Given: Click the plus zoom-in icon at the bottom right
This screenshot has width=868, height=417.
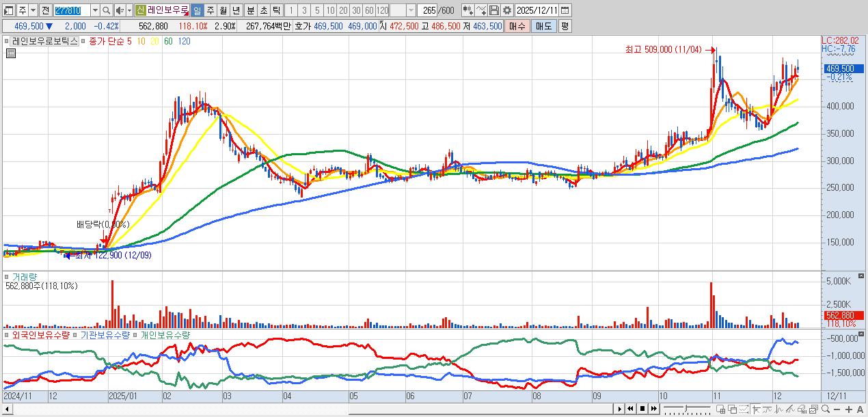Looking at the screenshot, I should point(849,409).
